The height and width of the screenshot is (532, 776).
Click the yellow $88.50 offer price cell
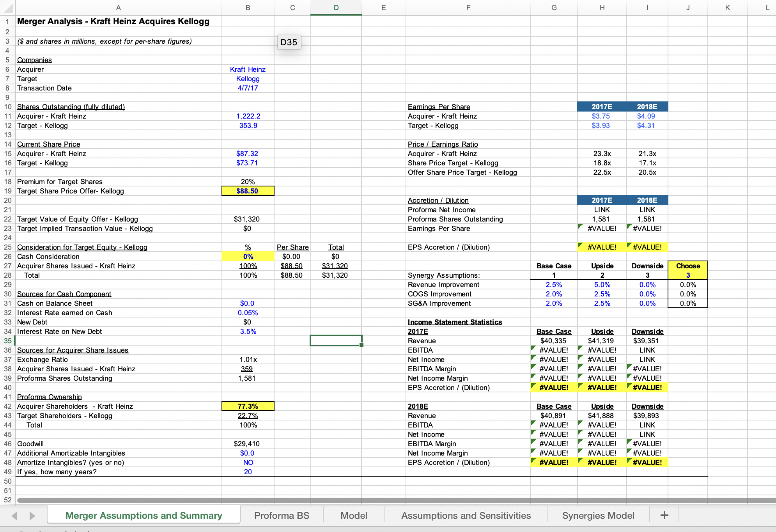pyautogui.click(x=248, y=191)
